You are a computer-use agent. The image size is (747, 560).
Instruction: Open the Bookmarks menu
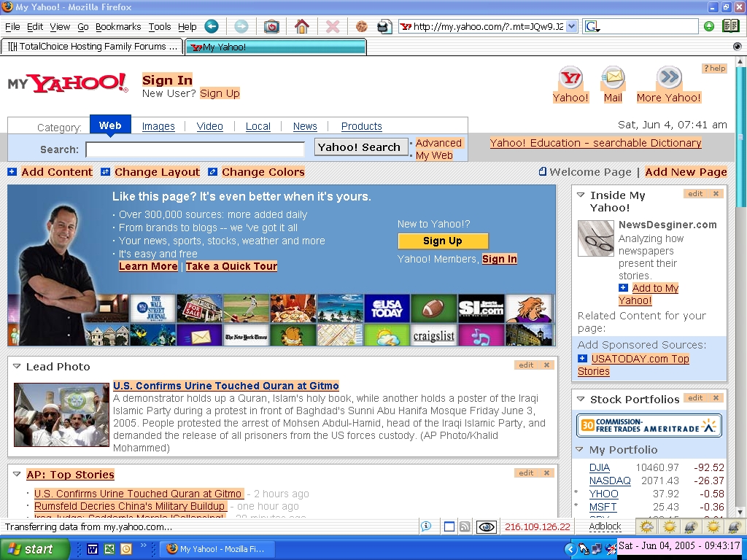[x=118, y=26]
